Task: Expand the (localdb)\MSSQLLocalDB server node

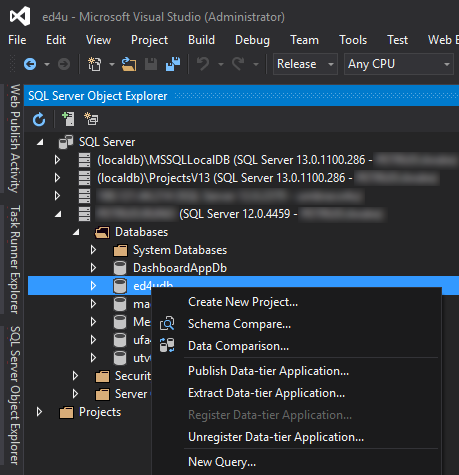Action: coord(57,160)
